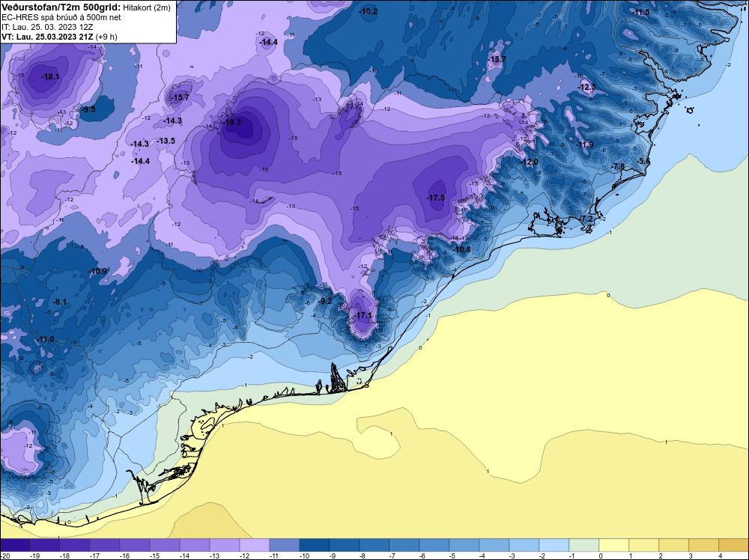Click the -5.6 temperature label
Viewport: 749px width, 560px height.
click(x=643, y=162)
